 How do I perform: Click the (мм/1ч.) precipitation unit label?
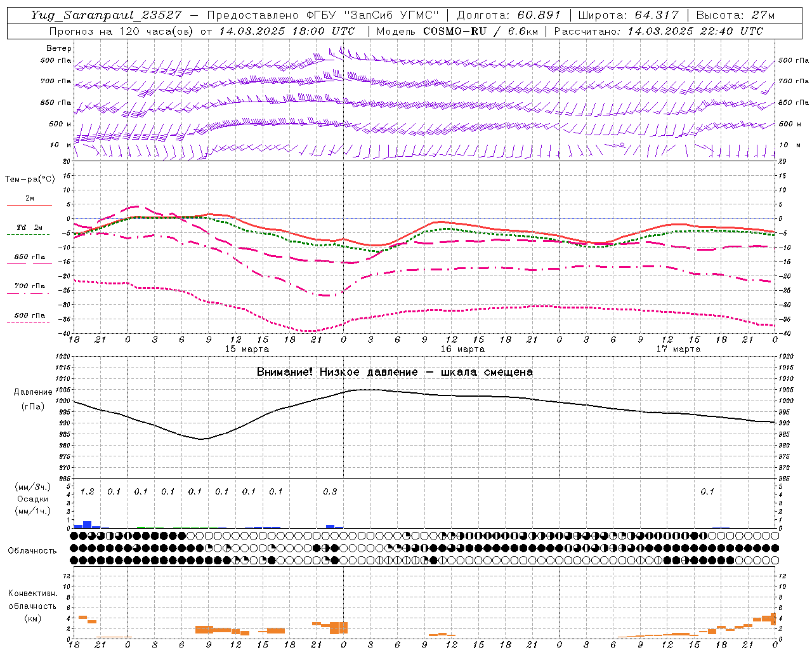click(x=33, y=511)
